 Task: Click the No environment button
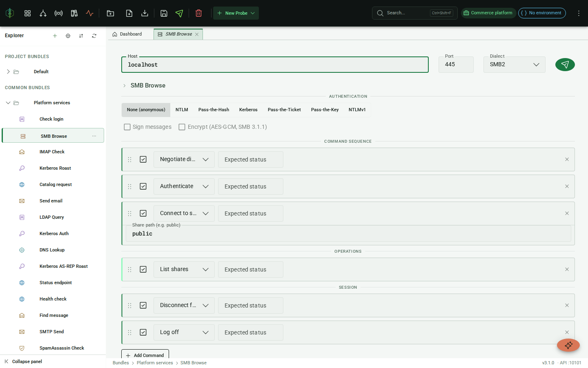542,13
